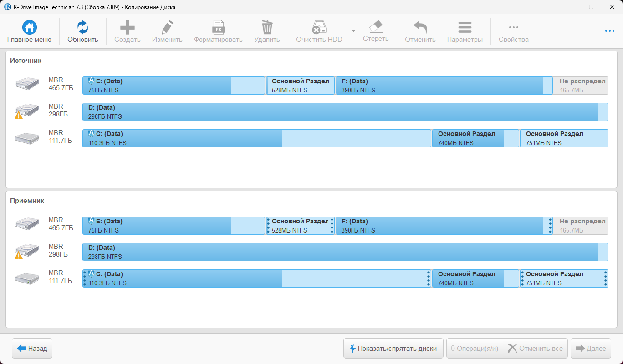Screen dimensions: 623x364
Task: Select 740МБ NTFS partition in Источник
Action: point(475,138)
